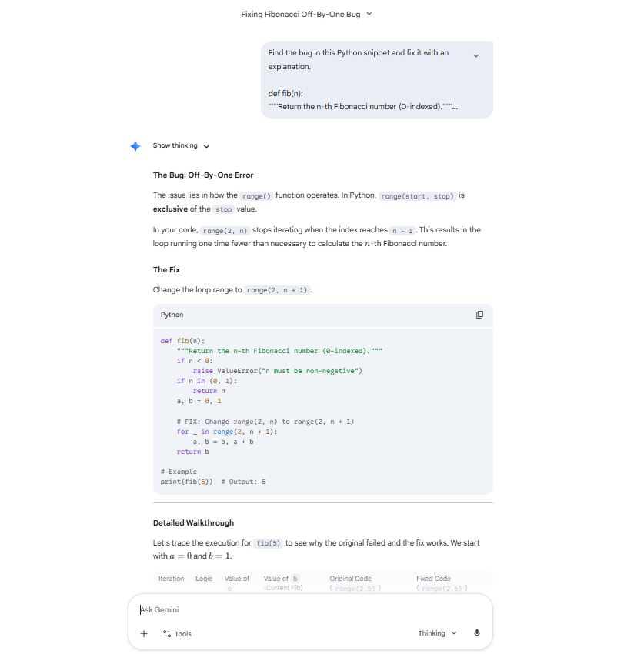This screenshot has width=644, height=654.
Task: Copy the Python code block
Action: click(x=479, y=315)
